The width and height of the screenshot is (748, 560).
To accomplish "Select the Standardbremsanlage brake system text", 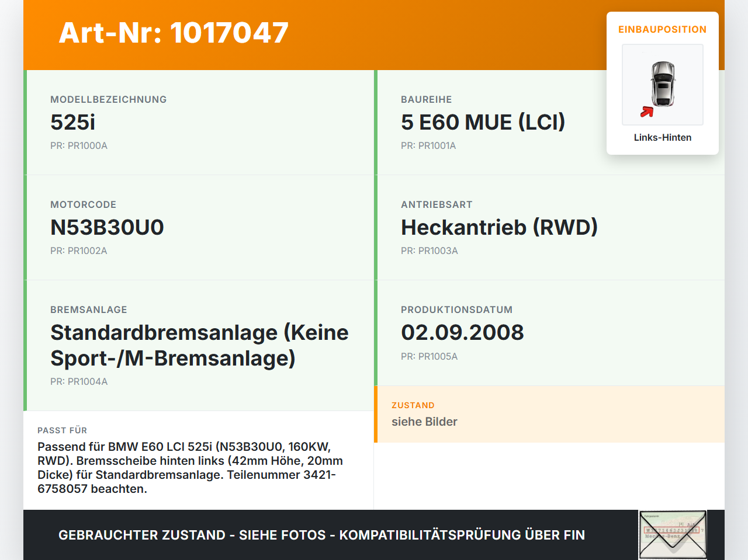I will (x=199, y=345).
